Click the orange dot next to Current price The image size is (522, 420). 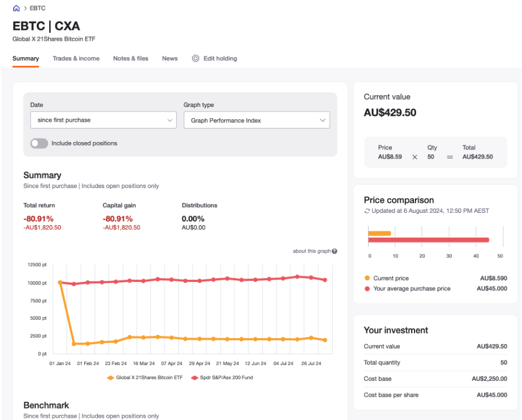click(367, 278)
